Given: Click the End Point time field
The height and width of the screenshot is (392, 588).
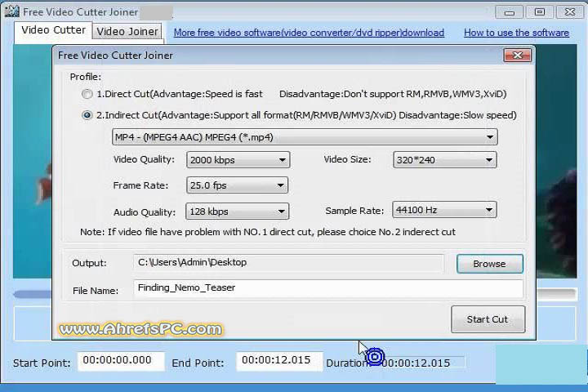Looking at the screenshot, I should (x=279, y=361).
